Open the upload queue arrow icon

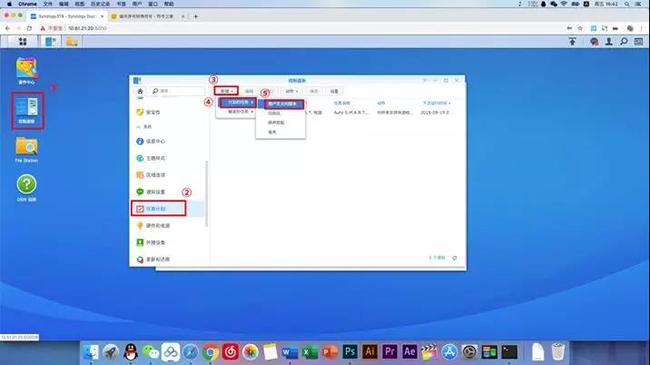coord(572,41)
